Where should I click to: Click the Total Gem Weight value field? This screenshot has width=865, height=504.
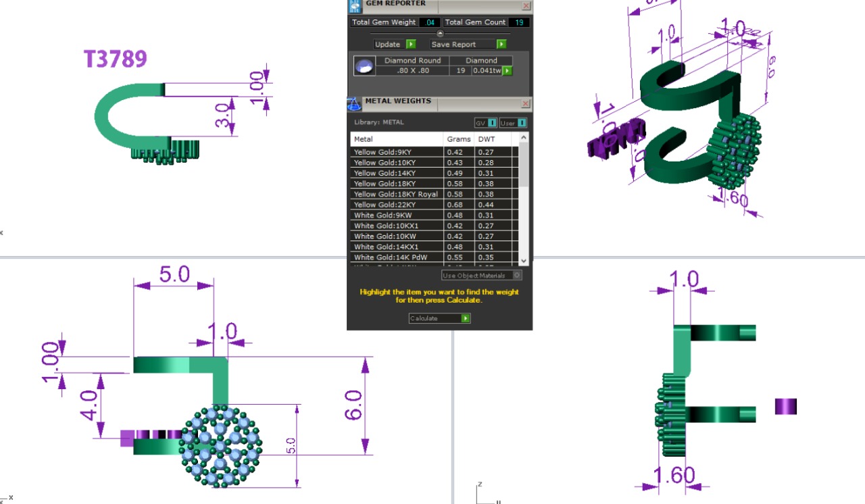point(429,22)
